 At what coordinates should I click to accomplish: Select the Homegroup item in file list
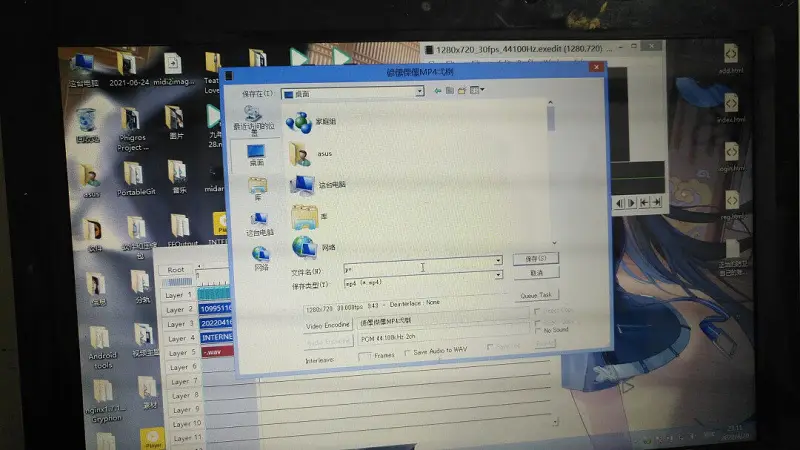pos(311,122)
